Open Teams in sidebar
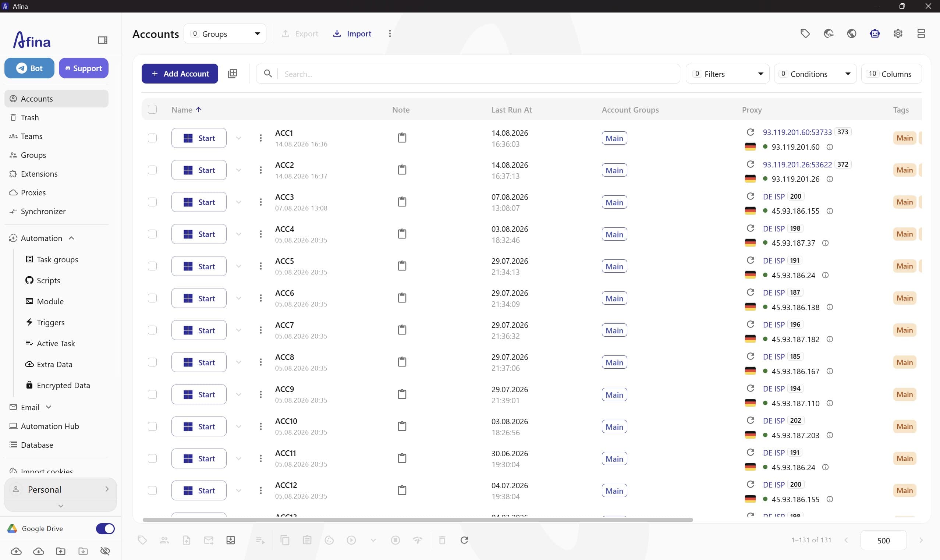940x560 pixels. pos(57,136)
